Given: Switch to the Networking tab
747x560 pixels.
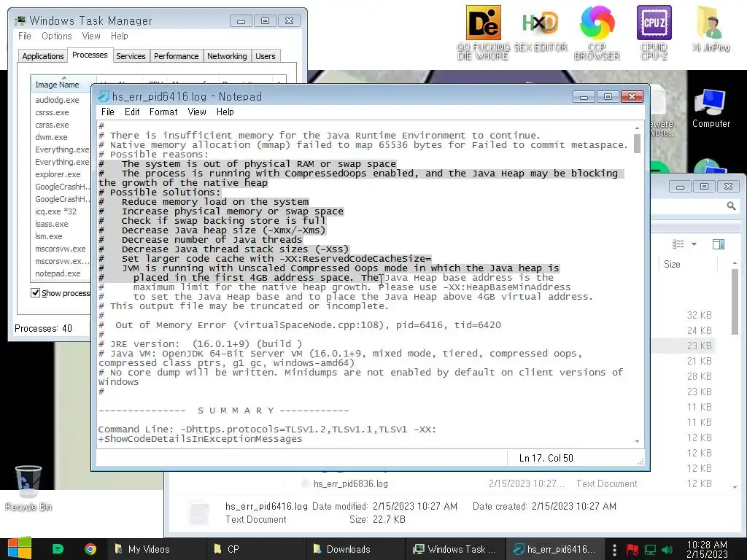Looking at the screenshot, I should 227,56.
